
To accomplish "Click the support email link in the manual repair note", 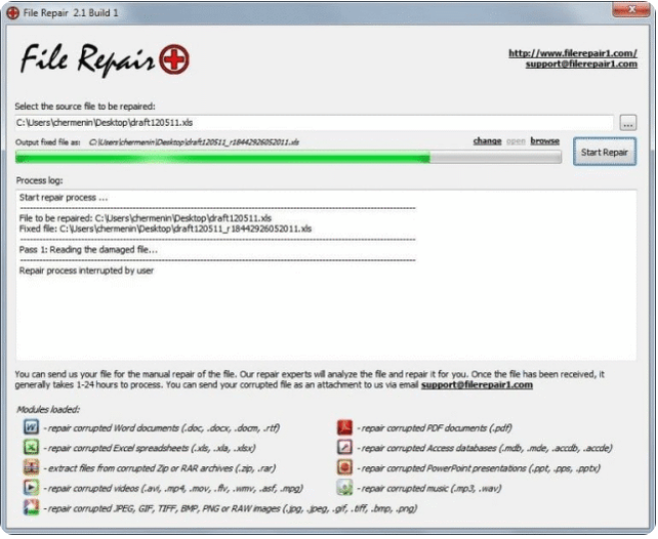I will coord(477,385).
